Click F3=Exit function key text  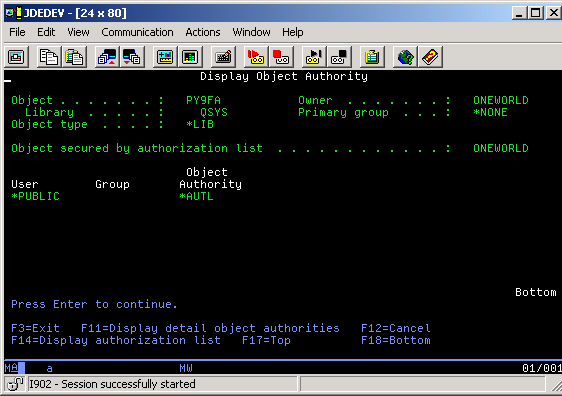click(x=35, y=328)
